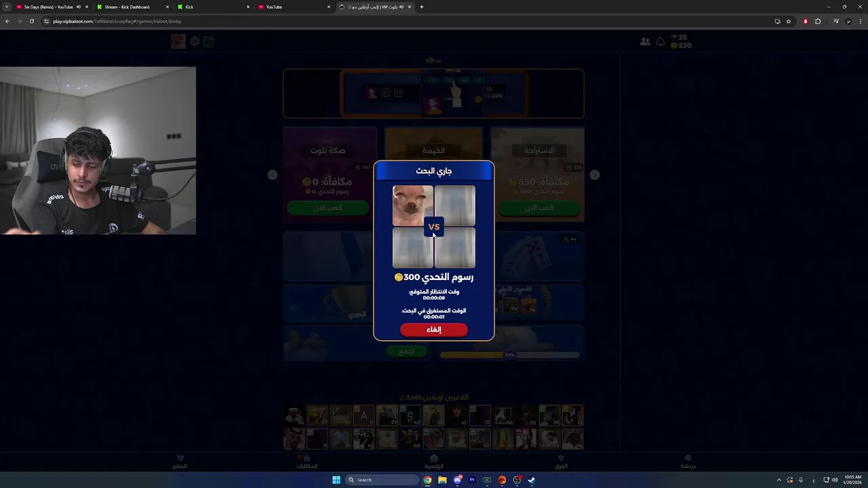Screen dimensions: 868x488
Task: Click the 50% progress bar
Action: click(510, 354)
